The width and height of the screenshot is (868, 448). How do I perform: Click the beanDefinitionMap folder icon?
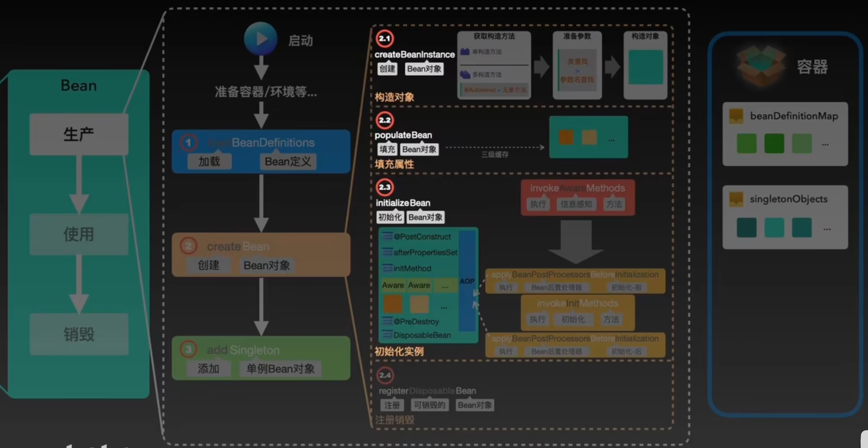click(736, 116)
